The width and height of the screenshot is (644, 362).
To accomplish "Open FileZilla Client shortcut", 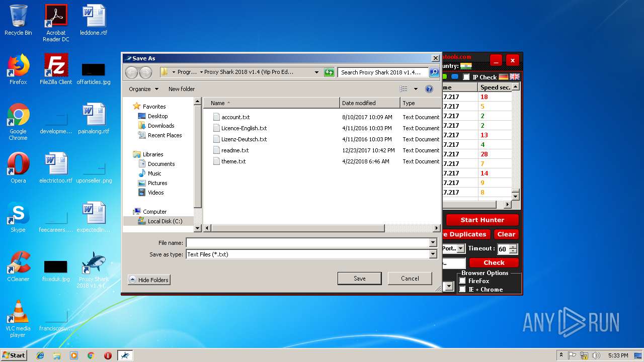I will pyautogui.click(x=56, y=69).
